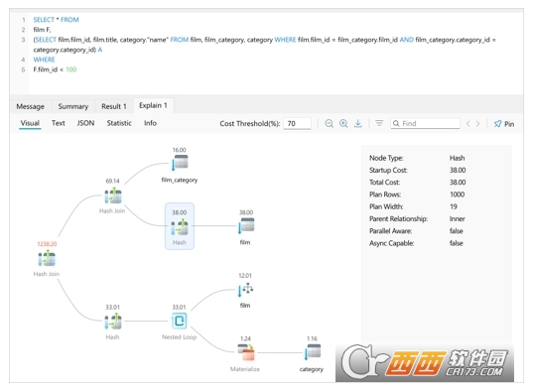Open the filter options icon
The height and width of the screenshot is (392, 534).
click(379, 123)
